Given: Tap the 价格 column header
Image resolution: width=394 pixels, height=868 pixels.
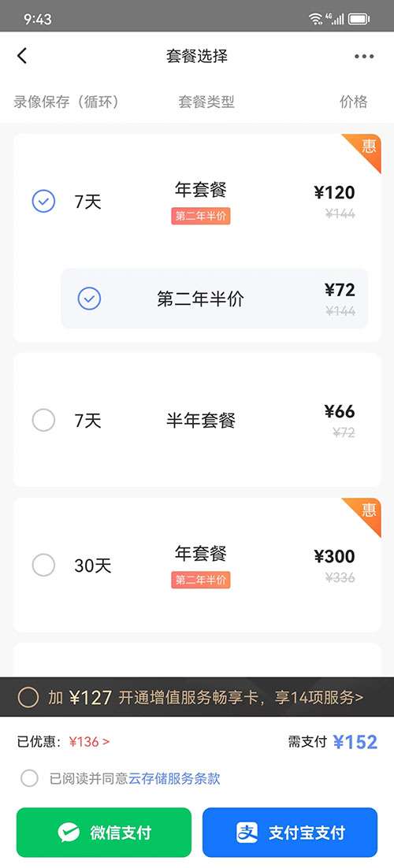Looking at the screenshot, I should pyautogui.click(x=354, y=102).
